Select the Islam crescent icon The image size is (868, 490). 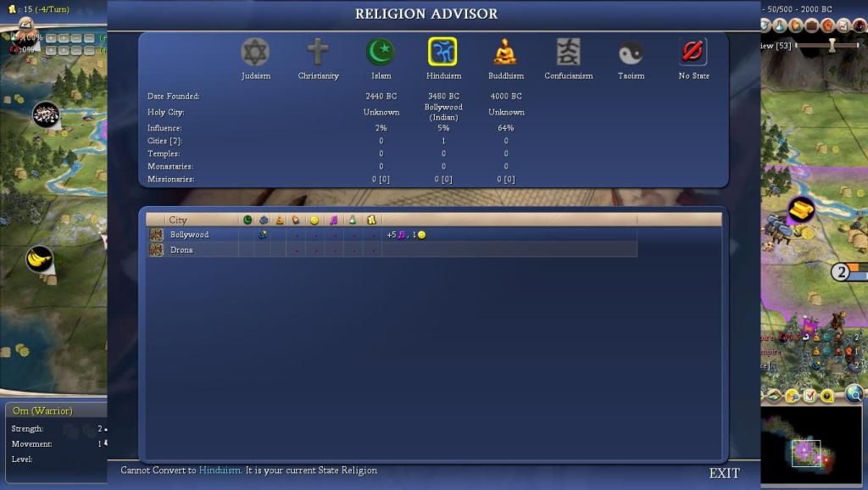(381, 52)
